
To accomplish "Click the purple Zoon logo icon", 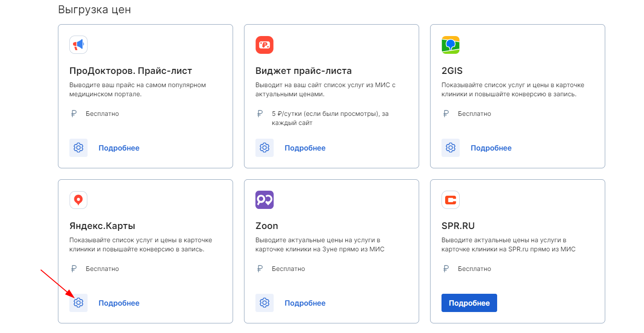I will [x=265, y=200].
